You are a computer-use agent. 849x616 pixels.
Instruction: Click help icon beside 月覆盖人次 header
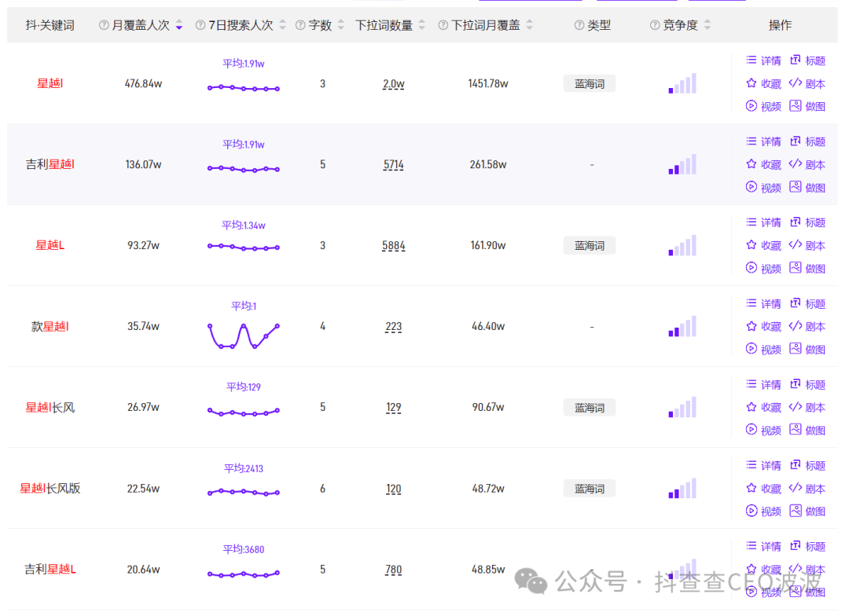(104, 25)
